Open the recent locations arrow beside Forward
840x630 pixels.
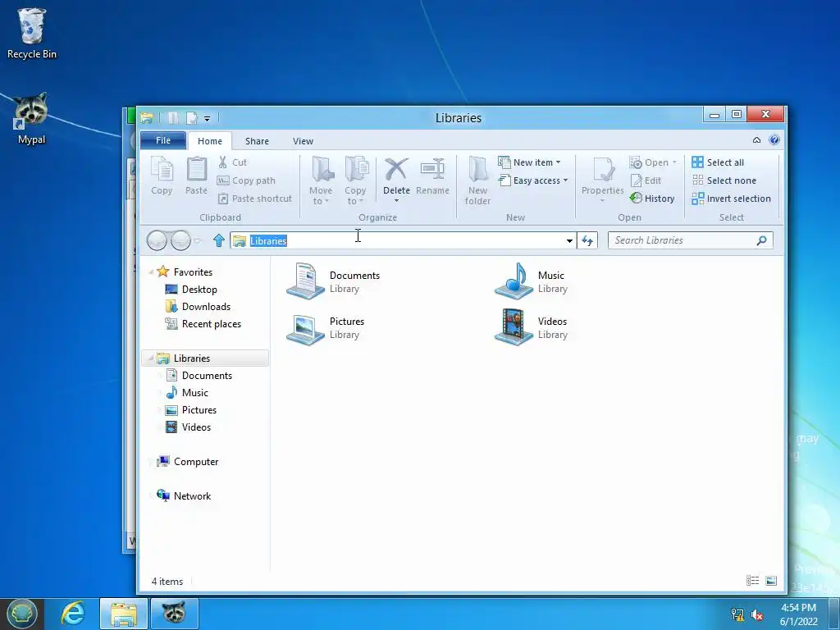pos(197,241)
